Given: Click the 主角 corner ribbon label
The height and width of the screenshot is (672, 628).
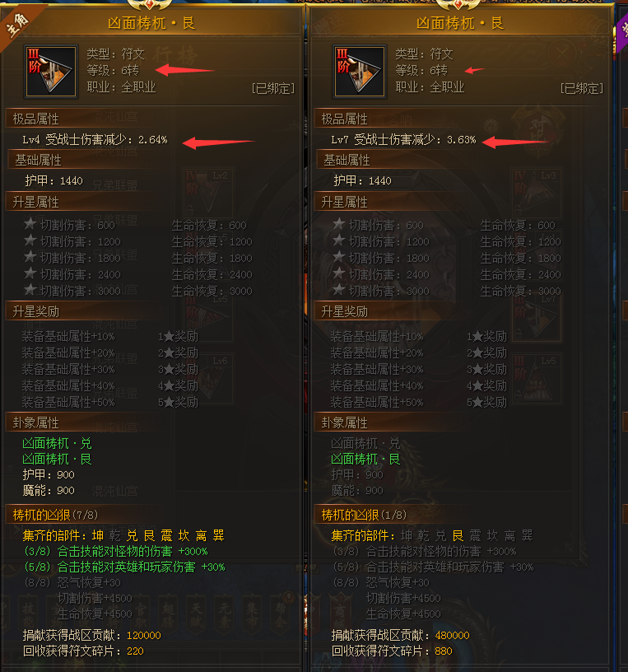Looking at the screenshot, I should [17, 25].
